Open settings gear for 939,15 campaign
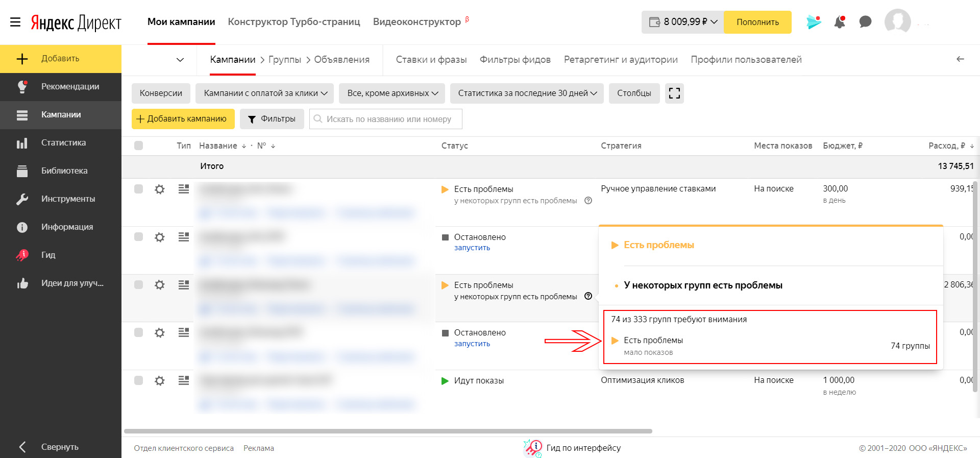This screenshot has height=458, width=980. coord(160,189)
